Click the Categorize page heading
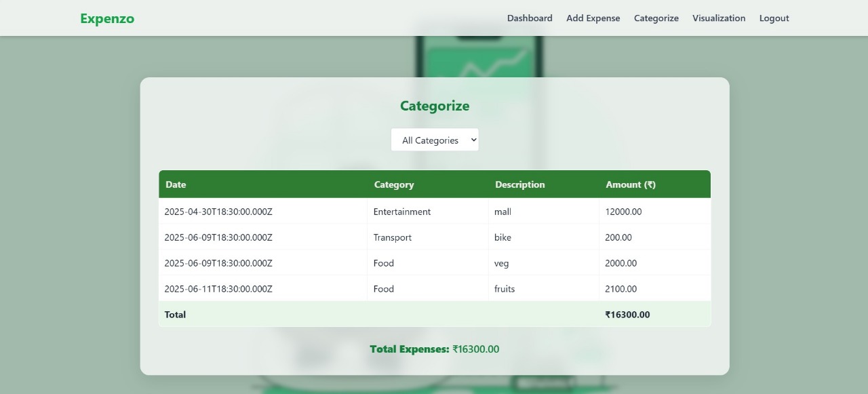 (435, 106)
